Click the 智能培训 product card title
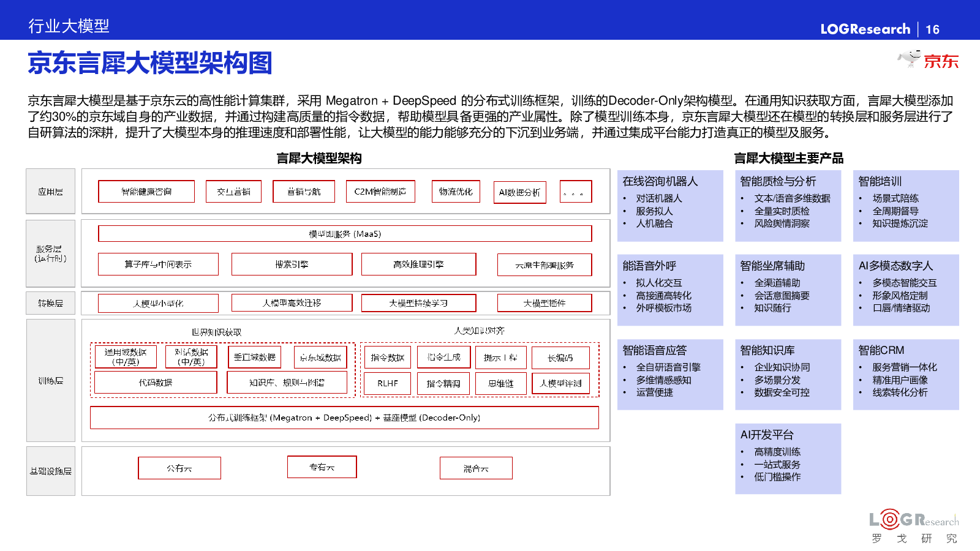980x551 pixels. coord(880,181)
